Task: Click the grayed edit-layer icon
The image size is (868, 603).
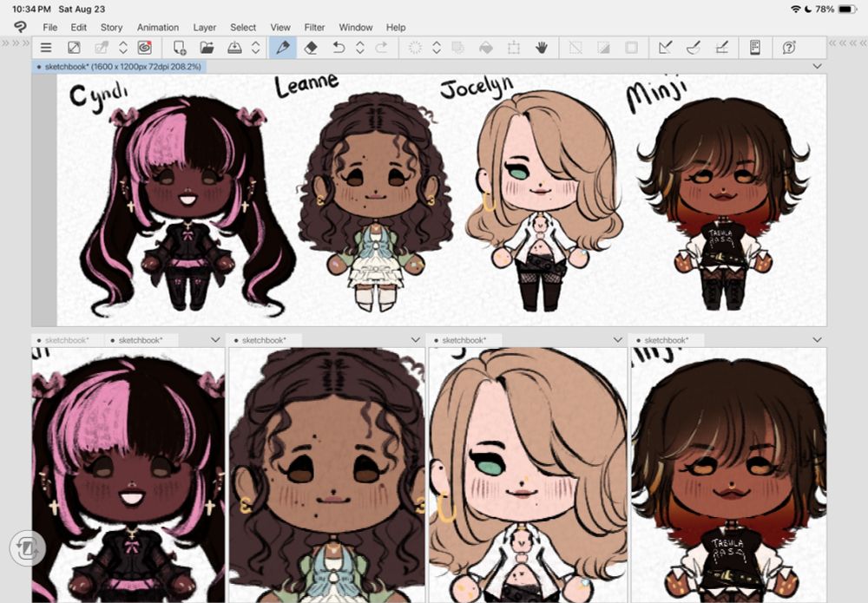Action: tap(102, 48)
